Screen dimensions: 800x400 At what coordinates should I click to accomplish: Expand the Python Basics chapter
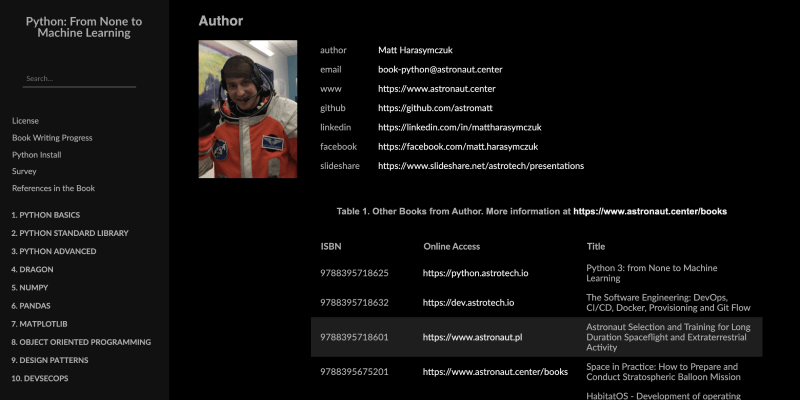point(46,215)
